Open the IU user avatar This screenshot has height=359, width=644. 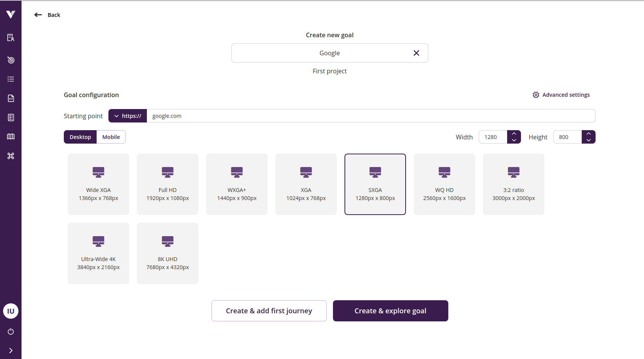pyautogui.click(x=11, y=311)
